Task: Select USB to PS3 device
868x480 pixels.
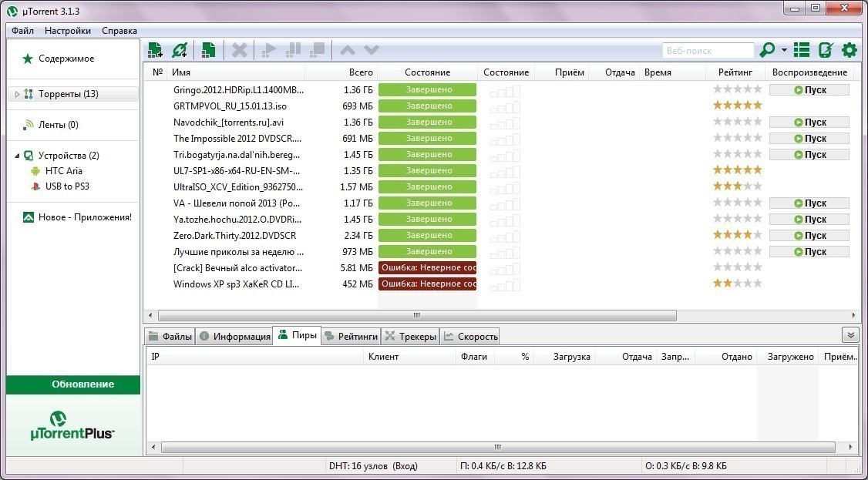Action: coord(69,186)
